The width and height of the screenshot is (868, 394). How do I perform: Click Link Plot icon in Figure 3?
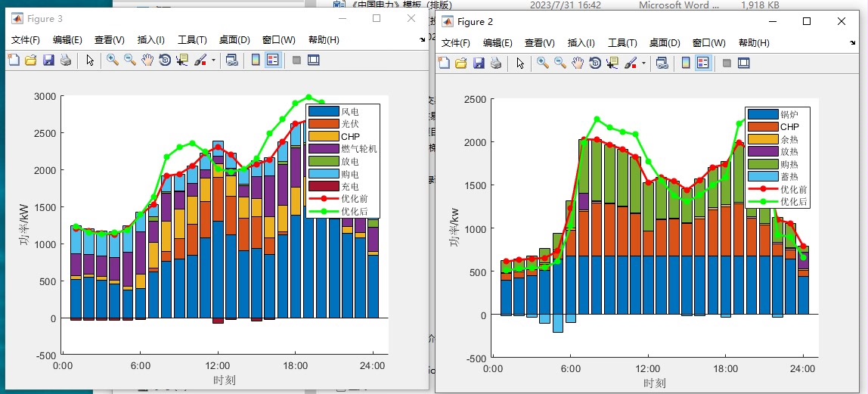tap(232, 60)
